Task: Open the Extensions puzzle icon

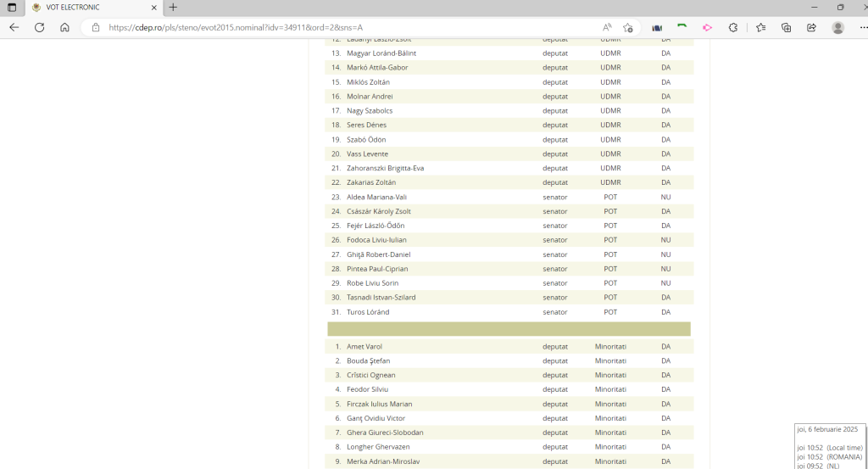Action: click(x=733, y=27)
